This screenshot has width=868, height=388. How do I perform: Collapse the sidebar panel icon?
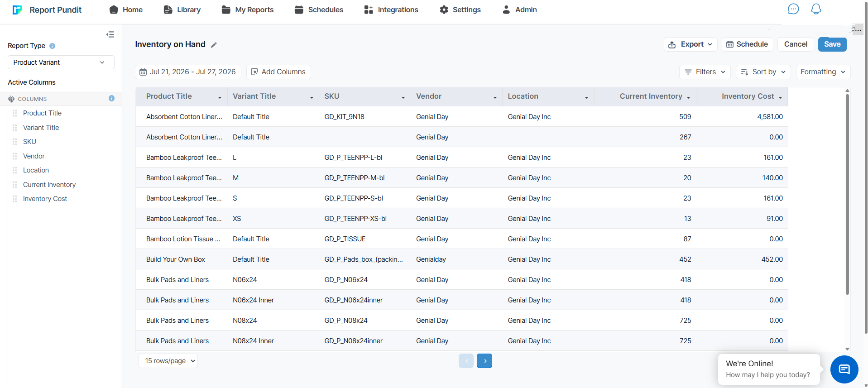(110, 34)
